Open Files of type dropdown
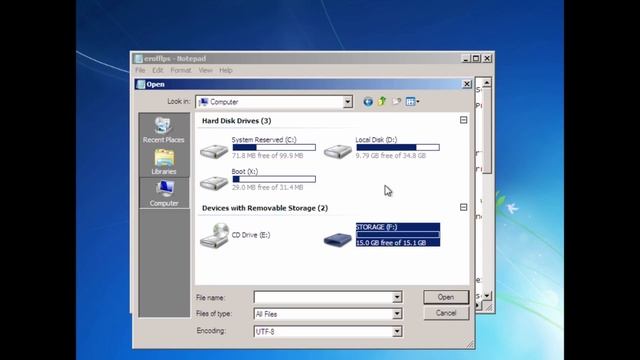This screenshot has height=360, width=640. click(x=397, y=314)
